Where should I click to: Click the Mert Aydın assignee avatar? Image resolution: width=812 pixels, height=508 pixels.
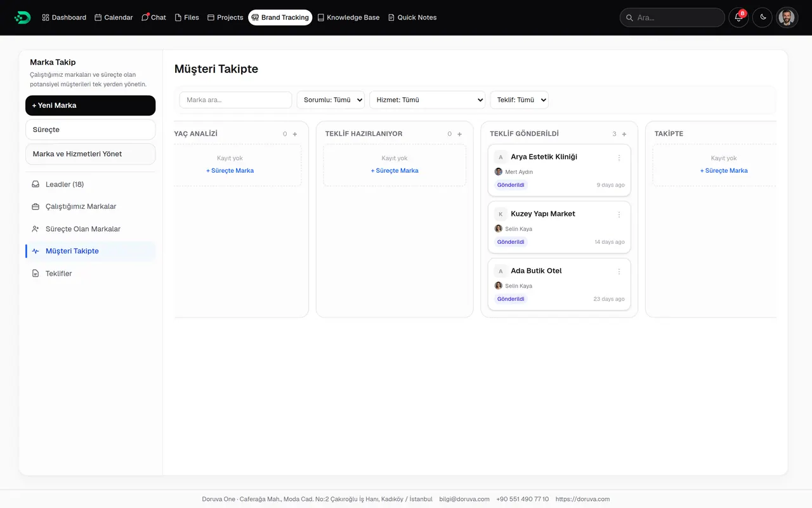499,172
